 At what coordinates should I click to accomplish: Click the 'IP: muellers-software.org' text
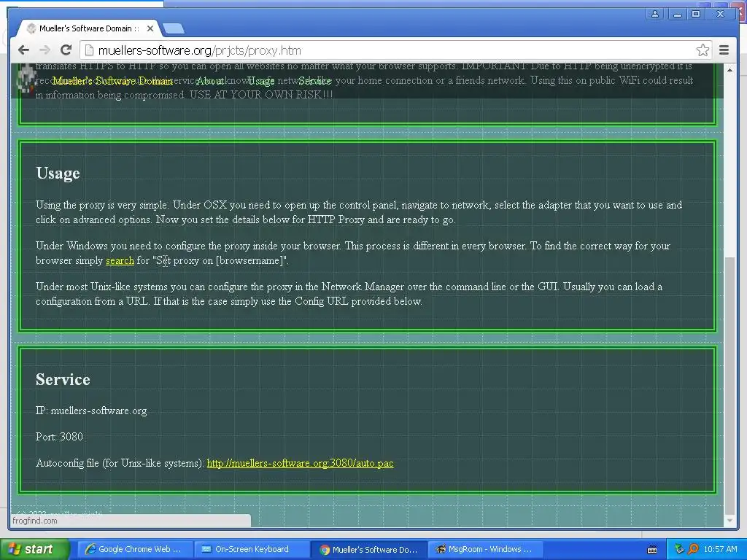91,411
